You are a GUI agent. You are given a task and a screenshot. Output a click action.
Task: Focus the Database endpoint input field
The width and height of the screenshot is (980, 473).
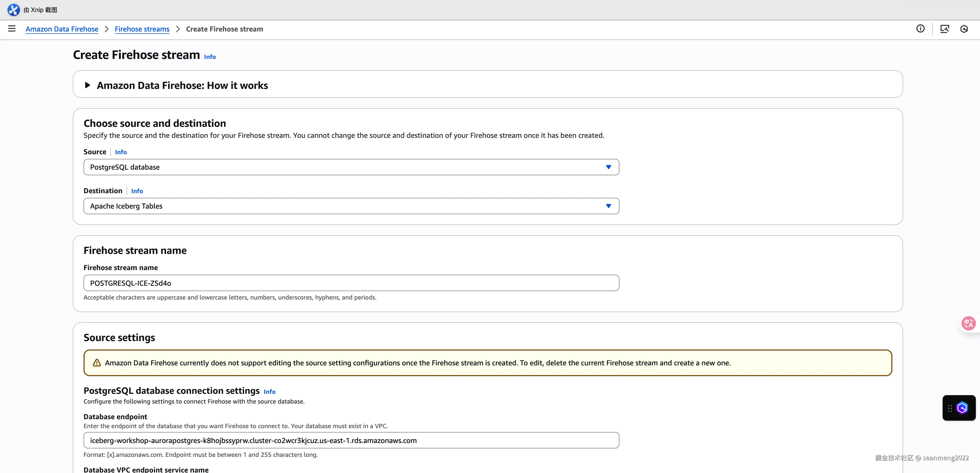pos(351,440)
